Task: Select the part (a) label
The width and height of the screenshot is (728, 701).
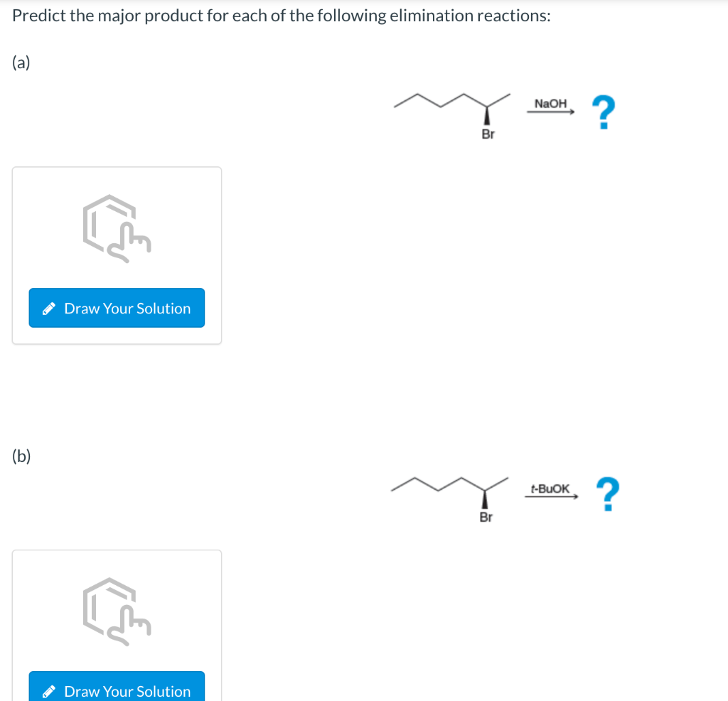Action: point(21,63)
